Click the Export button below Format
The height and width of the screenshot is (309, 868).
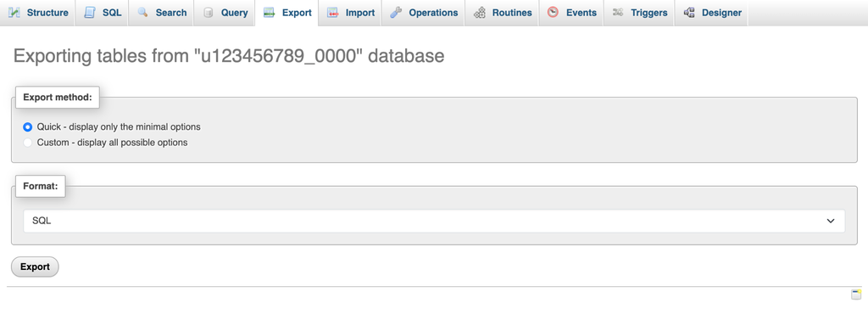[35, 267]
